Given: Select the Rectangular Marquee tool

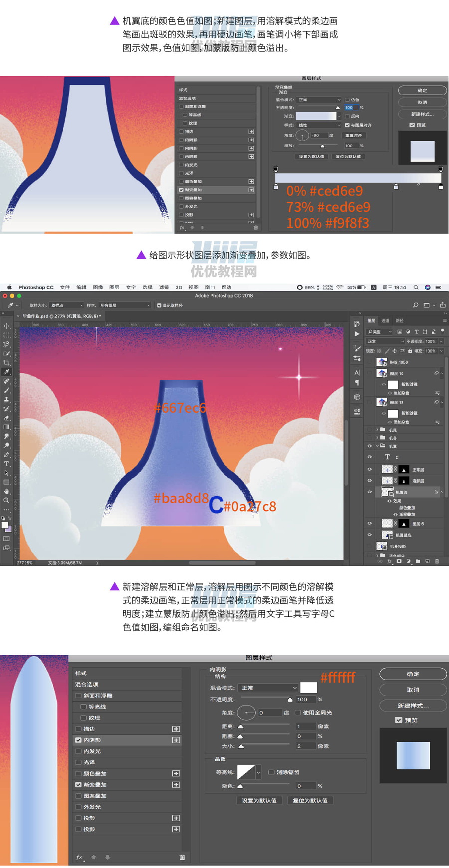Looking at the screenshot, I should click(x=6, y=335).
